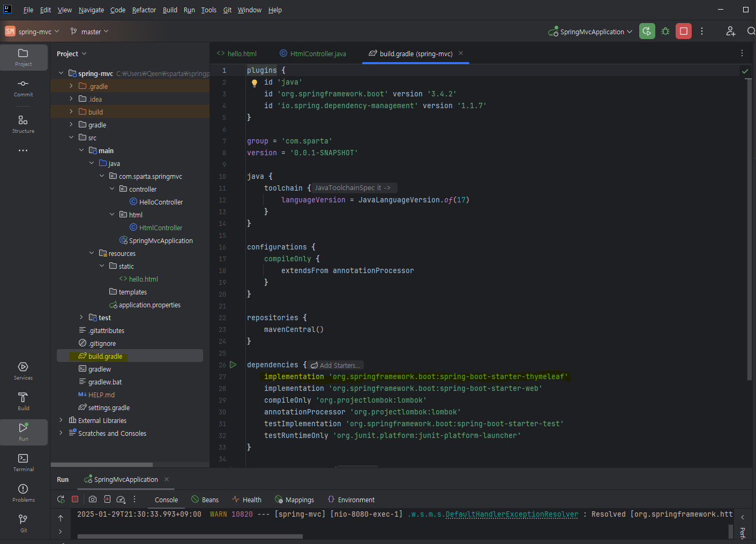Open the Git menu

tap(227, 10)
